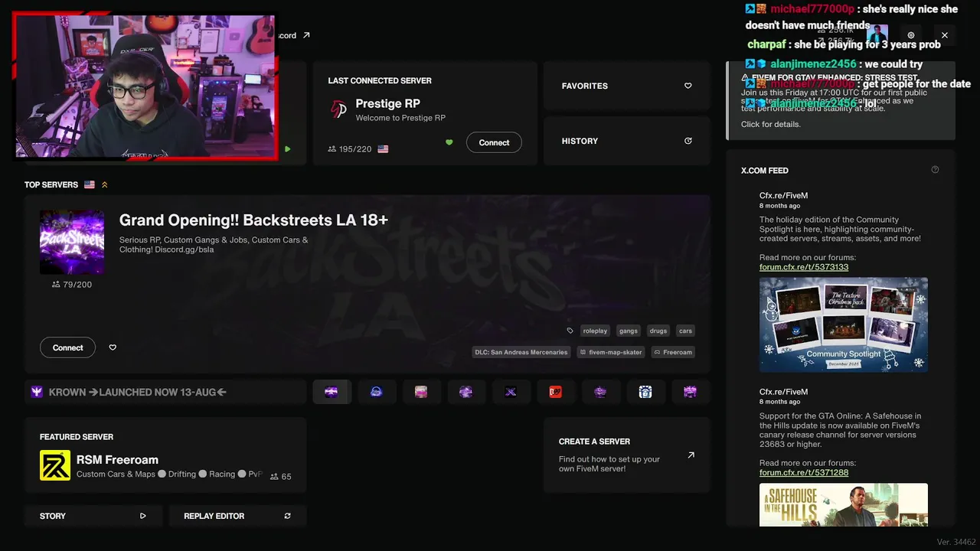The height and width of the screenshot is (551, 980).
Task: Open the settings gear icon near profile
Action: tap(910, 35)
